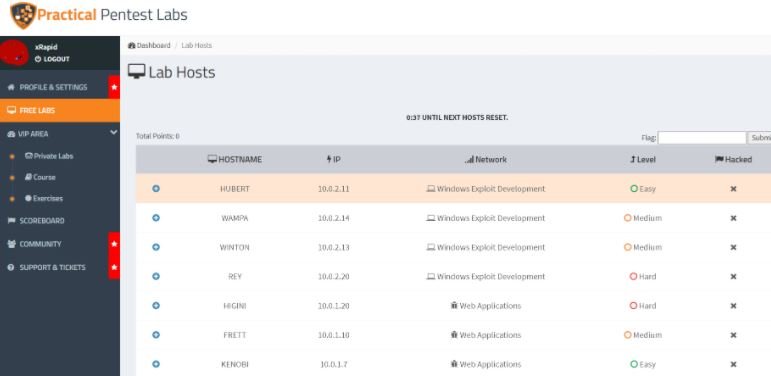
Task: Click the X hacked icon for HUBERT
Action: click(733, 189)
